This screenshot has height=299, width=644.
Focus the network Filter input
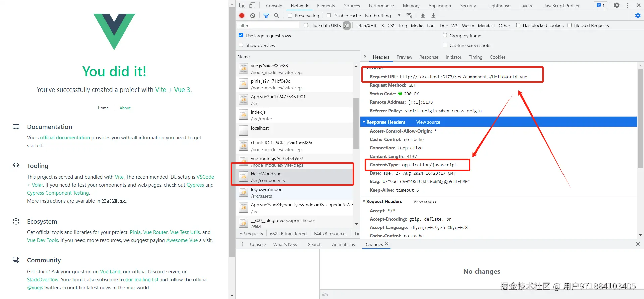click(x=268, y=26)
